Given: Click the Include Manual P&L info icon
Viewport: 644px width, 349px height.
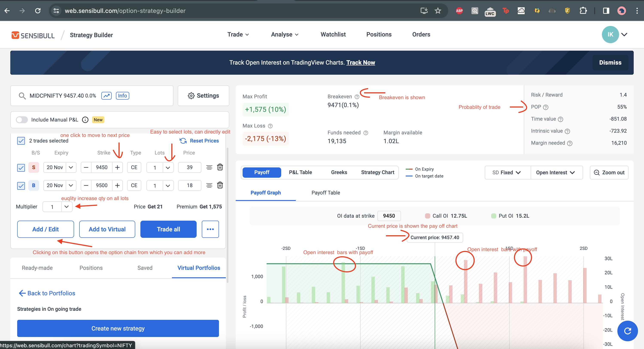Looking at the screenshot, I should [x=85, y=120].
